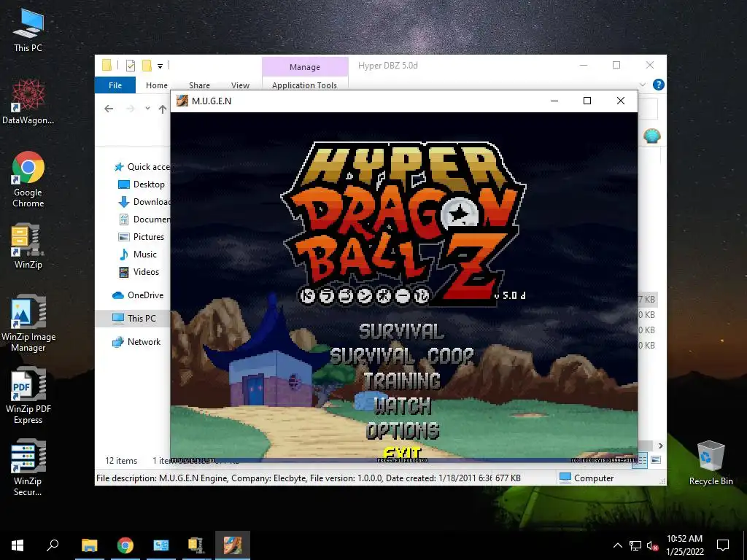The width and height of the screenshot is (747, 560).
Task: Open Google Chrome desktop shortcut
Action: coord(28,179)
